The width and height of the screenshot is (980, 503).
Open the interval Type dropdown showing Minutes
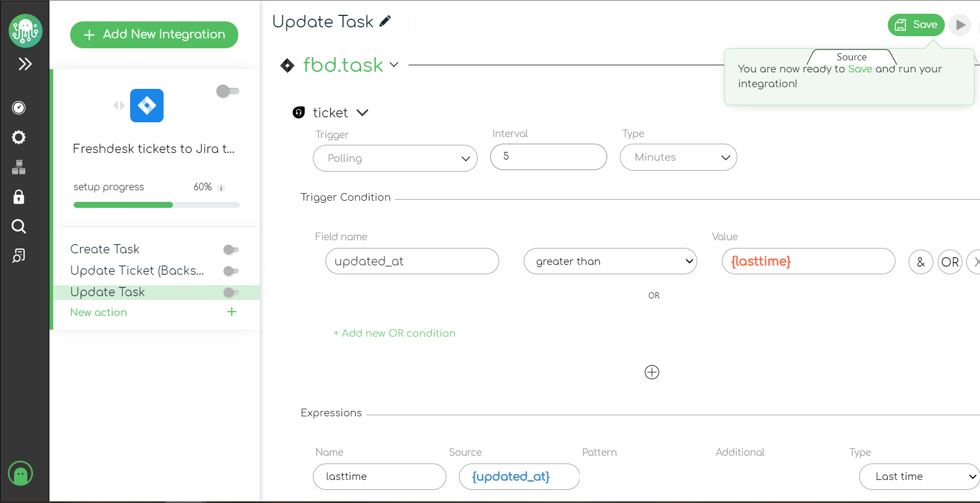pyautogui.click(x=678, y=157)
